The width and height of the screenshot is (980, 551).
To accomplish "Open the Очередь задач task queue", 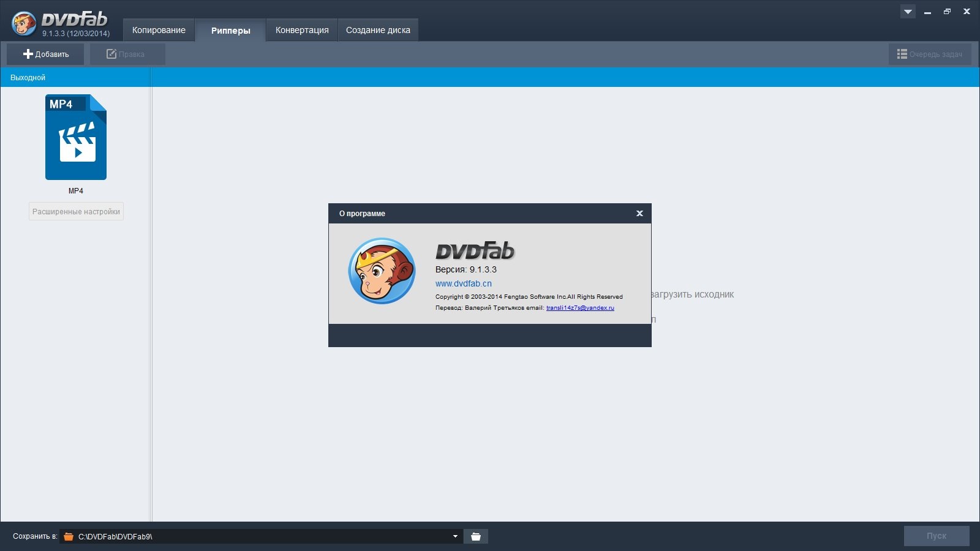I will coord(930,54).
